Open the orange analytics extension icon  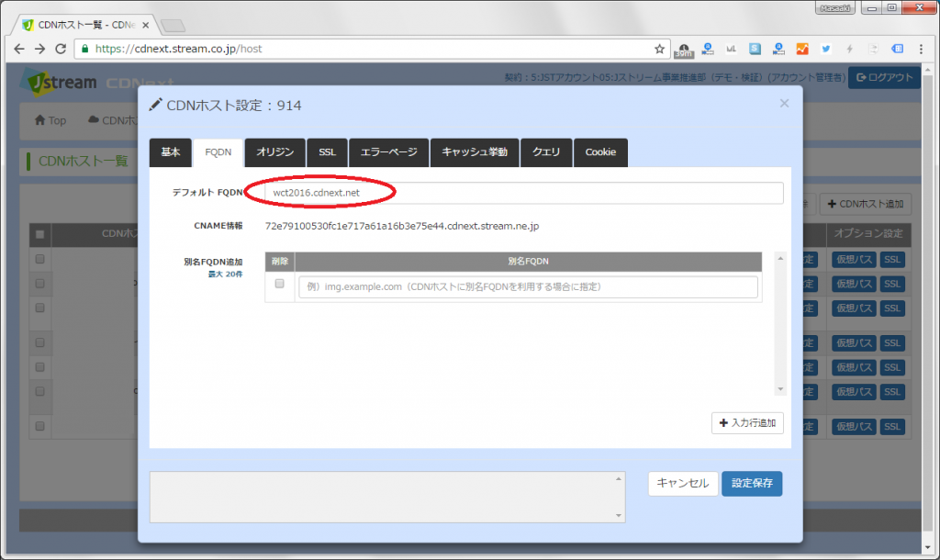pyautogui.click(x=802, y=48)
